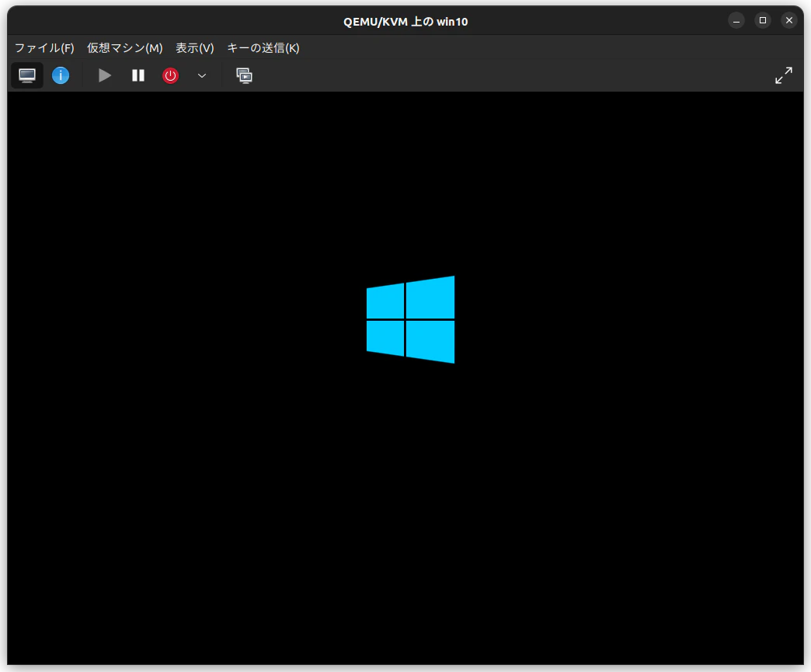
Task: Close the QEMU/KVM win10 window
Action: [788, 21]
